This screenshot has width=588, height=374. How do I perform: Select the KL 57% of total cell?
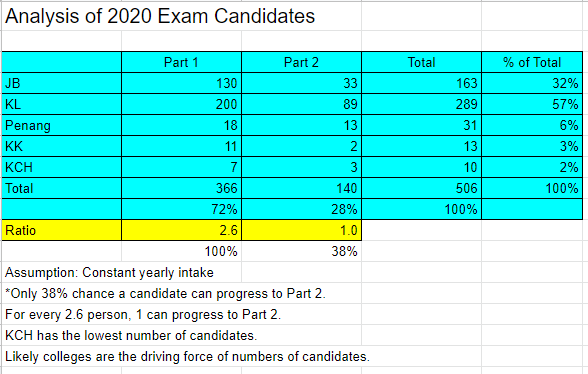point(532,104)
